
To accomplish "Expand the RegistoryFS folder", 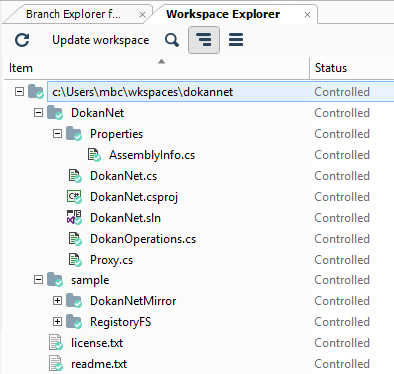I will (x=58, y=321).
